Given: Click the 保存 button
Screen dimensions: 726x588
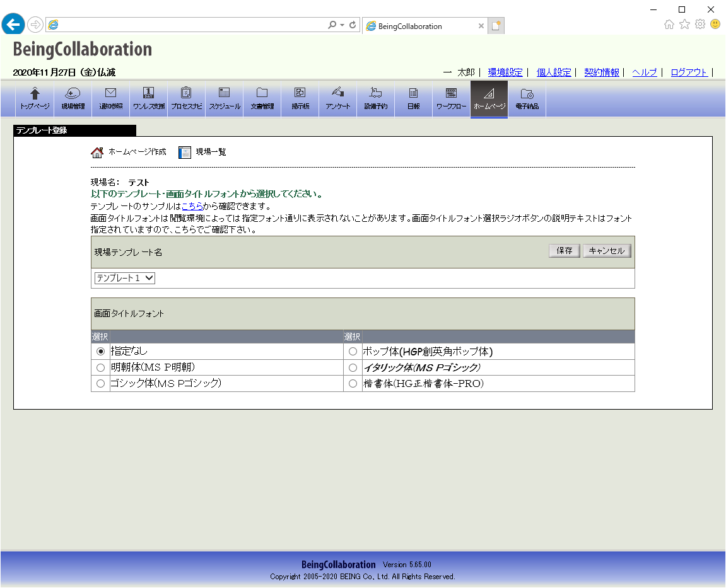Looking at the screenshot, I should click(565, 251).
